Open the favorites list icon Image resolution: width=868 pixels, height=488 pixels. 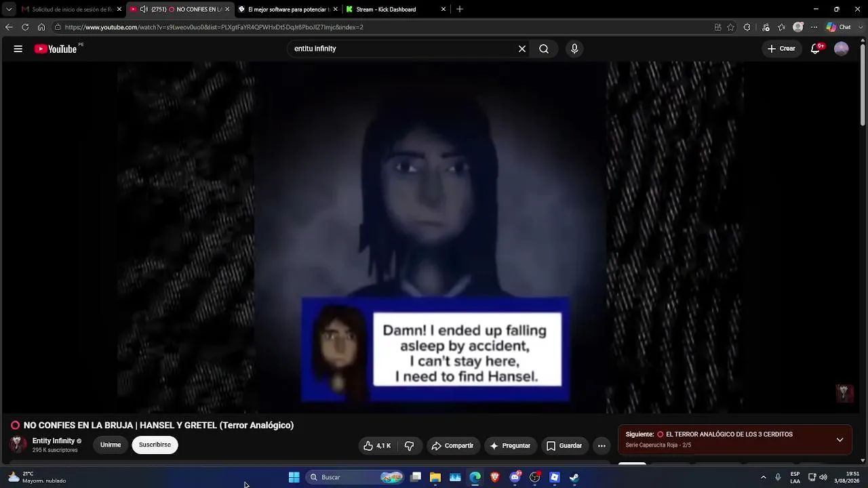[782, 27]
